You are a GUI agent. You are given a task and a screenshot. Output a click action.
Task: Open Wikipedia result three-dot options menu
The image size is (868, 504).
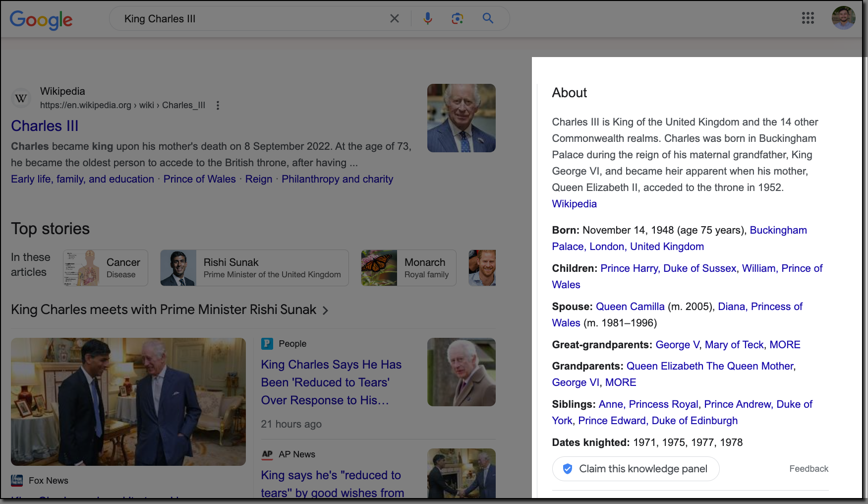point(218,105)
